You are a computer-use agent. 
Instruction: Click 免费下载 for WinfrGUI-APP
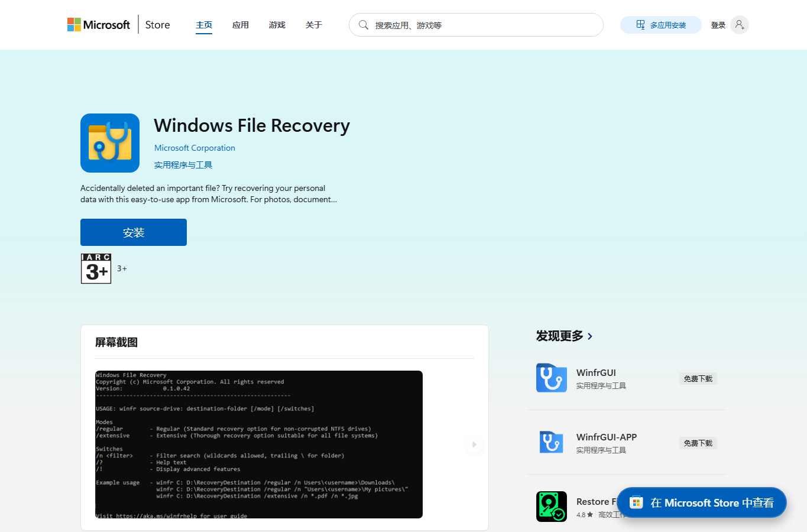(x=698, y=443)
